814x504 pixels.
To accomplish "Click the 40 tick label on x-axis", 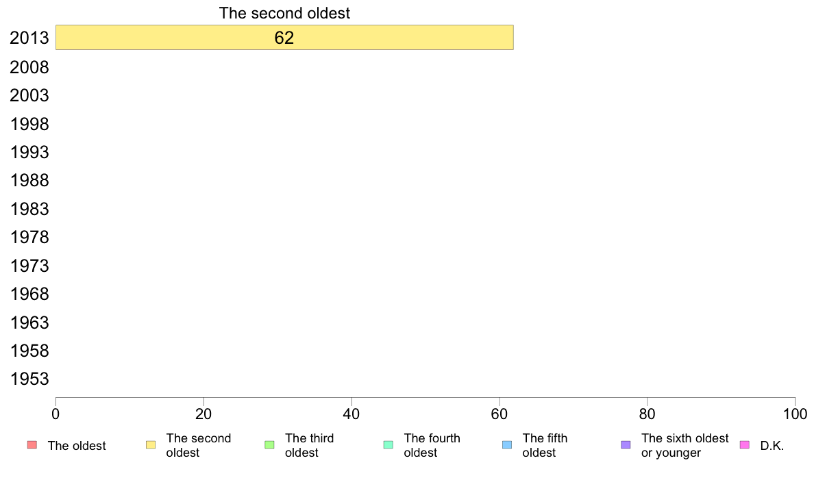I will [351, 414].
